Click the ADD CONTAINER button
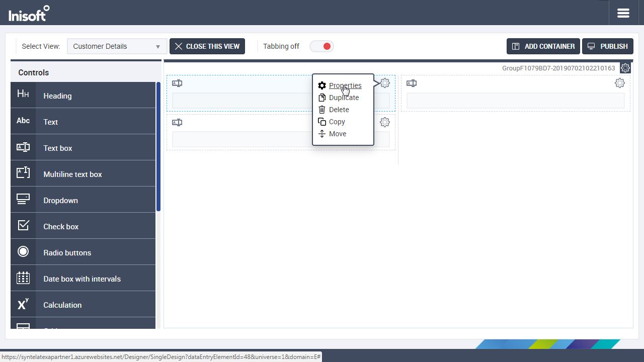The height and width of the screenshot is (362, 644). 543,46
